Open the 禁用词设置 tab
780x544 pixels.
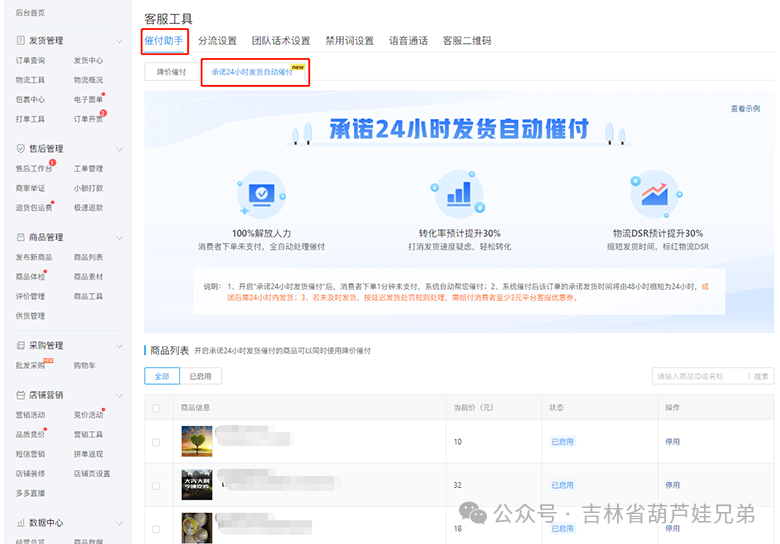(349, 41)
